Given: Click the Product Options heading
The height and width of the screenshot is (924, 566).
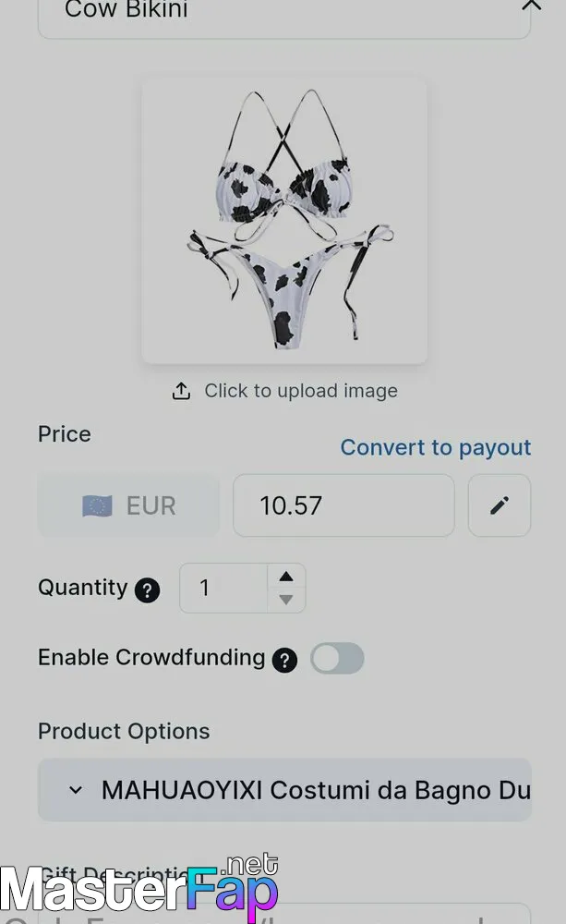Looking at the screenshot, I should pos(124,731).
